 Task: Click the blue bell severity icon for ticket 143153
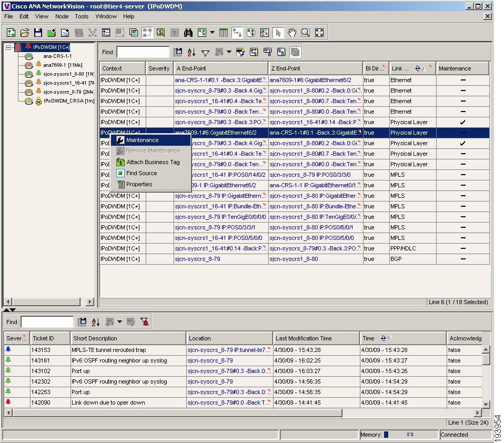click(8, 349)
